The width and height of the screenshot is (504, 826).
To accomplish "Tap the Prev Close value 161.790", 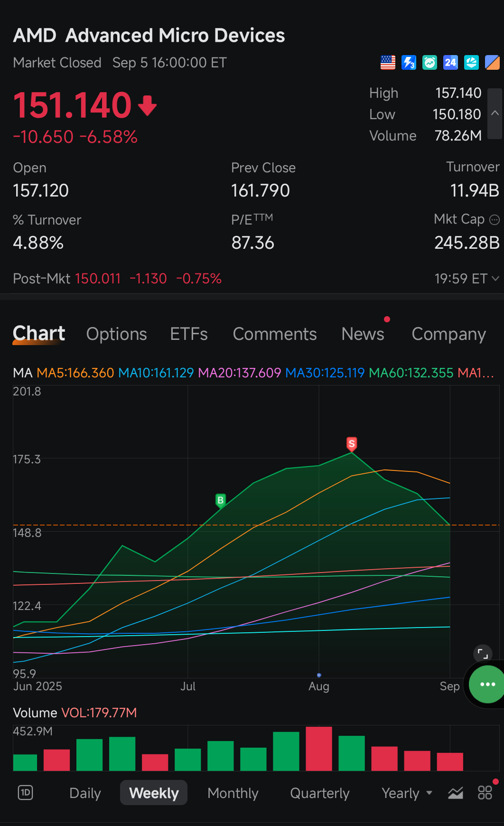I will [261, 191].
